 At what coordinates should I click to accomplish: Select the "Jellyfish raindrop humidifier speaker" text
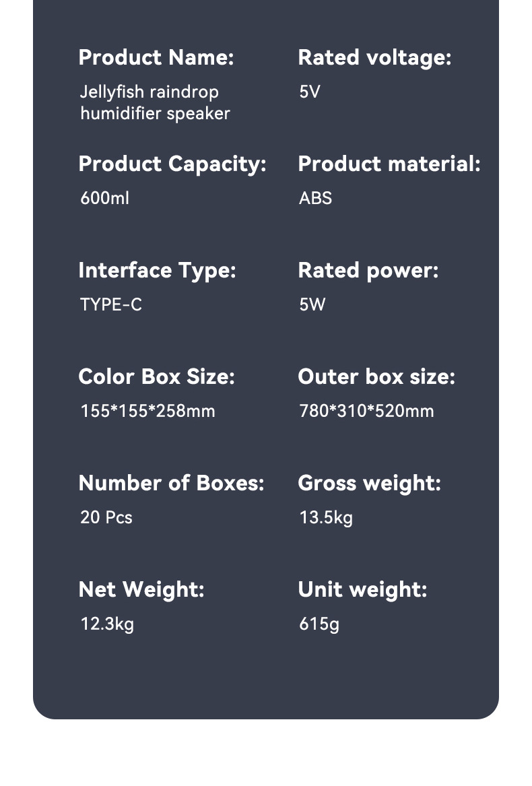pyautogui.click(x=155, y=102)
